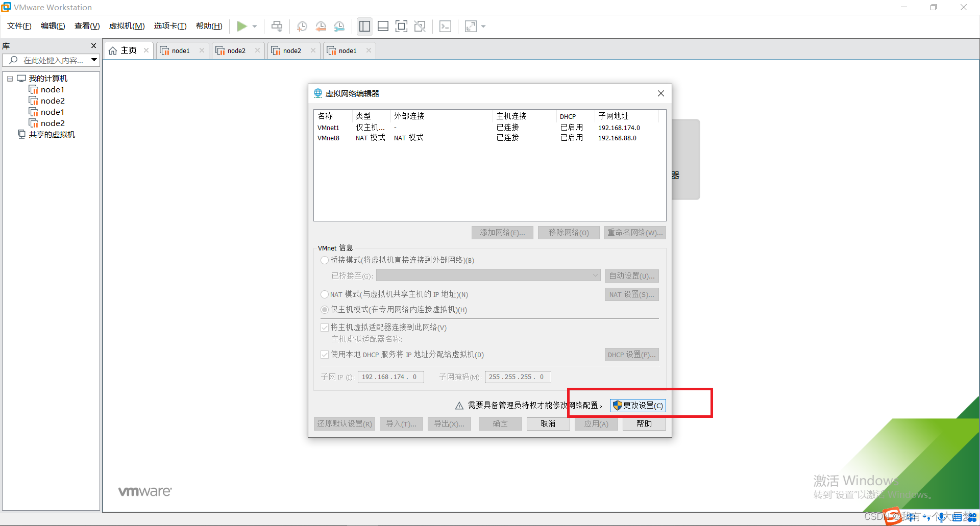Click the full screen mode icon
The image size is (980, 526).
[x=402, y=26]
